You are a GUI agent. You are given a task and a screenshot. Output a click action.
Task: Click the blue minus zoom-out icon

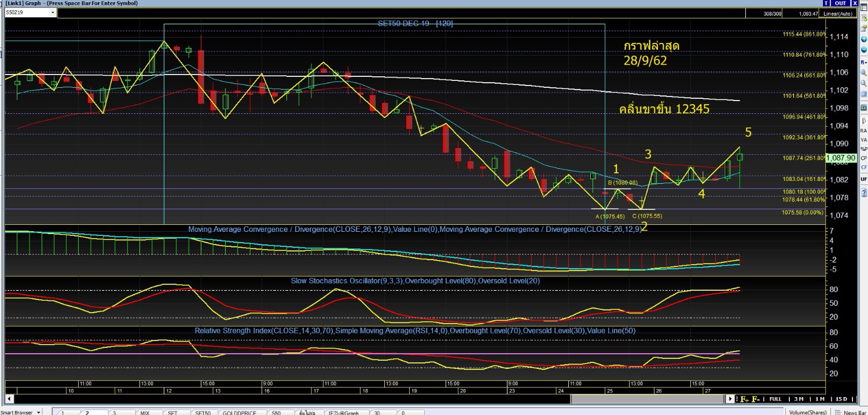pyautogui.click(x=864, y=49)
